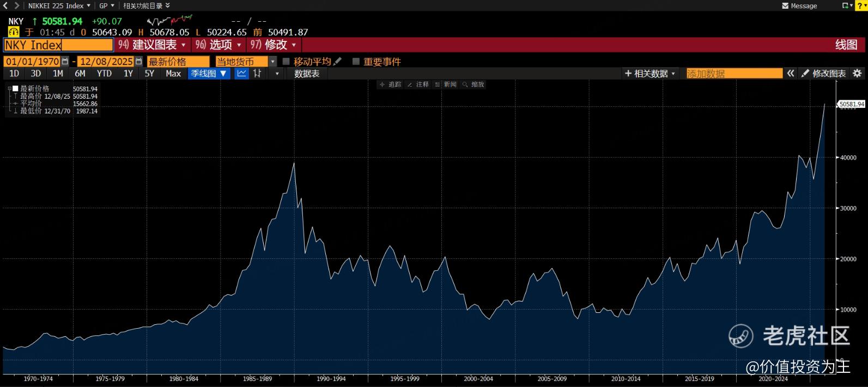Open the 94) 建议图表 menu
Viewport: 868px width, 387px height.
pos(151,45)
